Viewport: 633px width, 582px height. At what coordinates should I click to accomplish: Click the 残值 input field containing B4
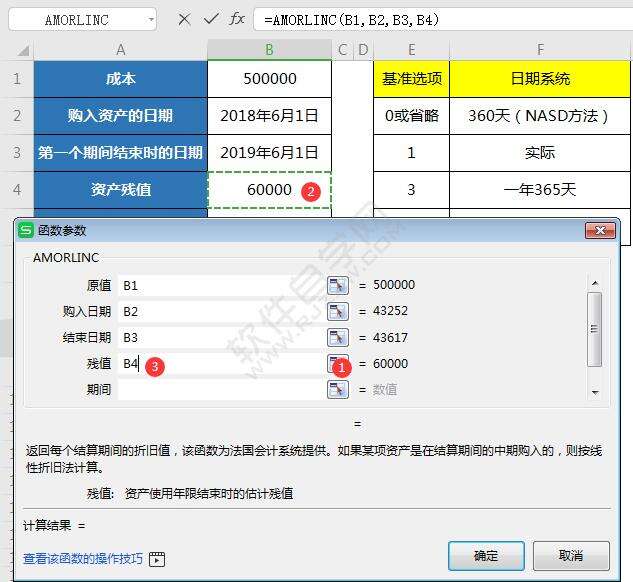221,363
